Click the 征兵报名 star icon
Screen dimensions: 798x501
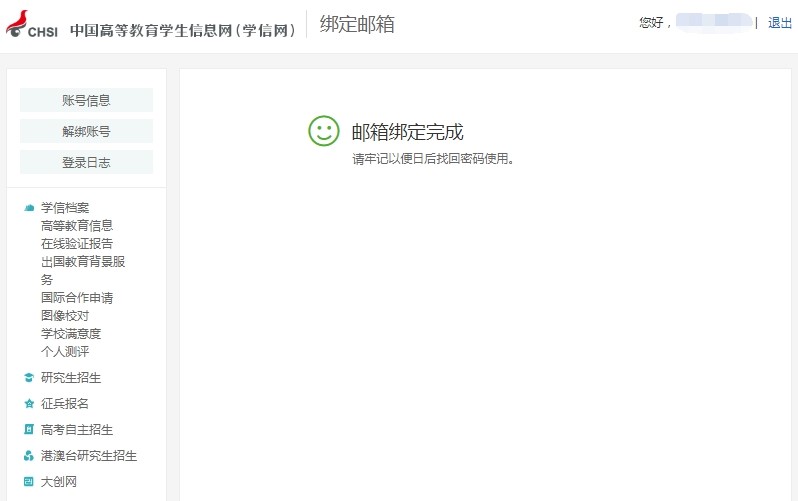click(x=29, y=404)
